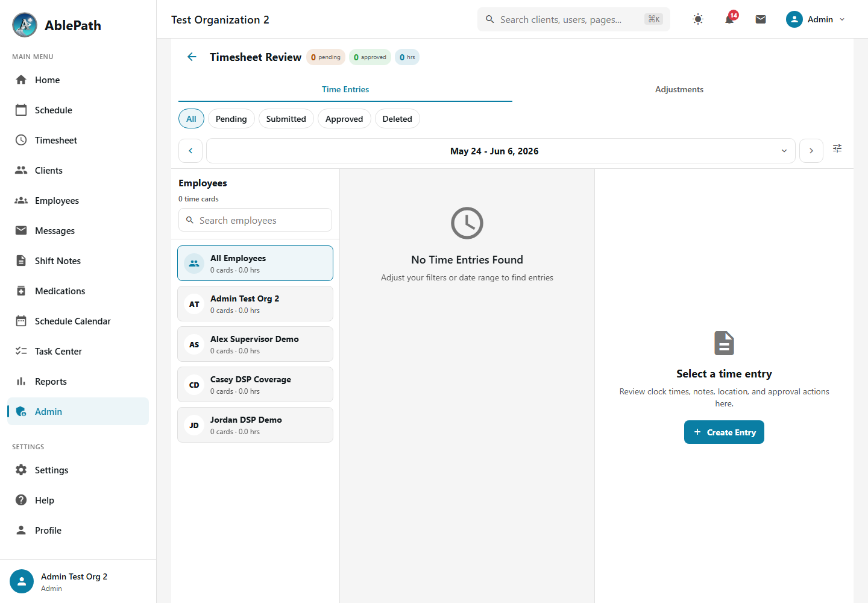Click the back arrow beside Timesheet Review
This screenshot has width=868, height=603.
pos(192,57)
